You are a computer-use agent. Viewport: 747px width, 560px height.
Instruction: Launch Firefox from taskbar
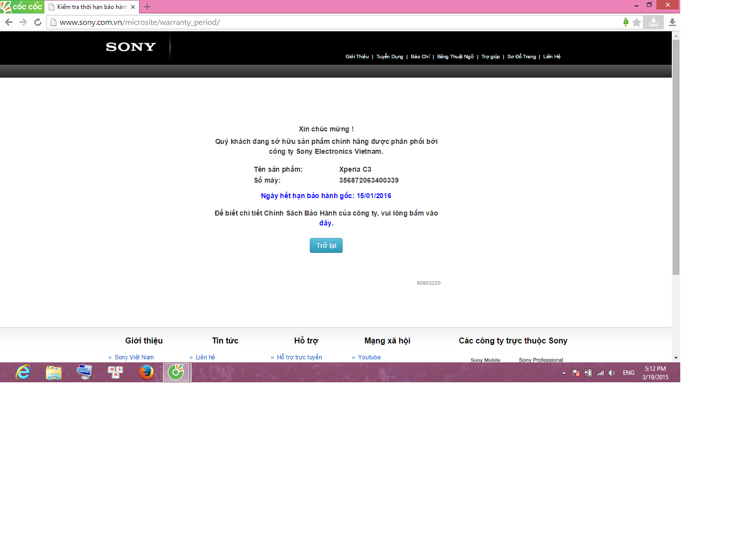146,372
